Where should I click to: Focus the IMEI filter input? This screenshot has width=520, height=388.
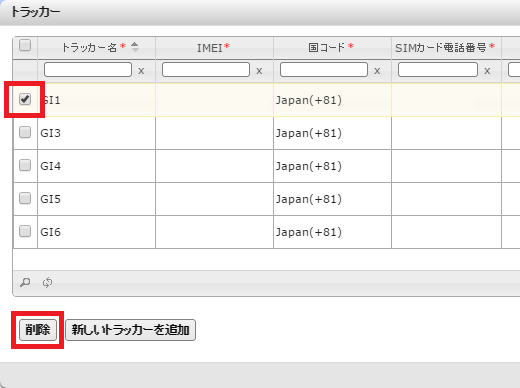pyautogui.click(x=206, y=70)
